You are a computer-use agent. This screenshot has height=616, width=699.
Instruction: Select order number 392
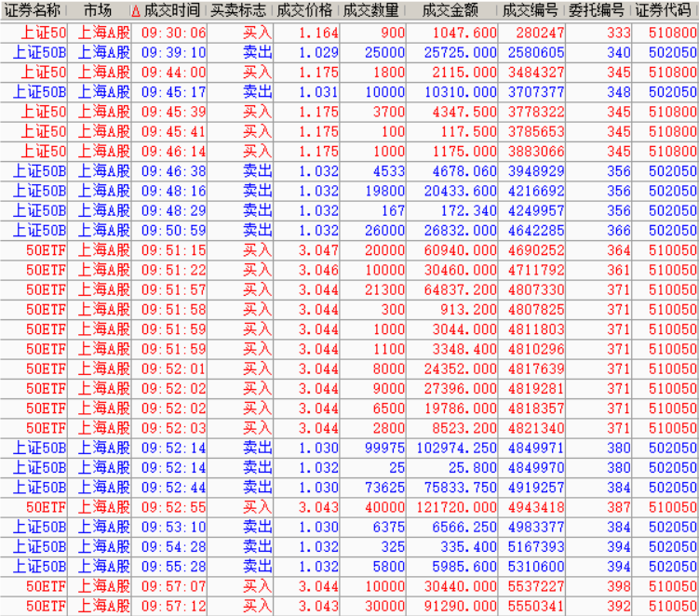point(619,606)
